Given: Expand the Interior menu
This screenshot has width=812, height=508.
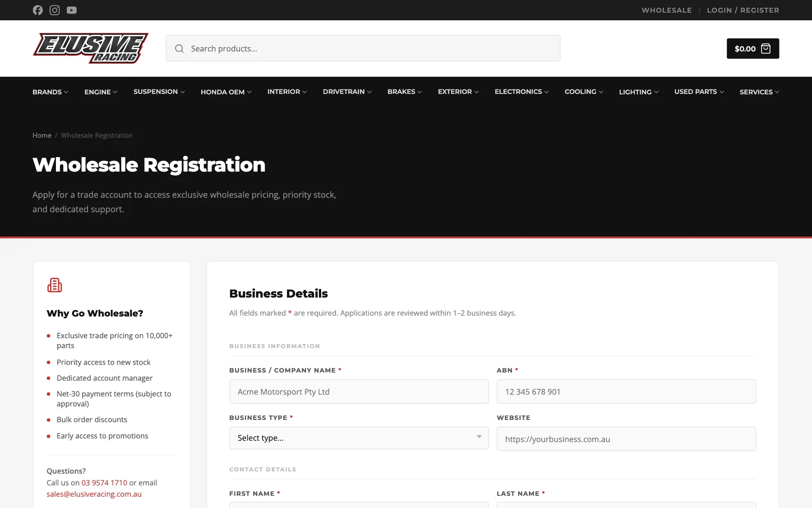Looking at the screenshot, I should click(287, 92).
